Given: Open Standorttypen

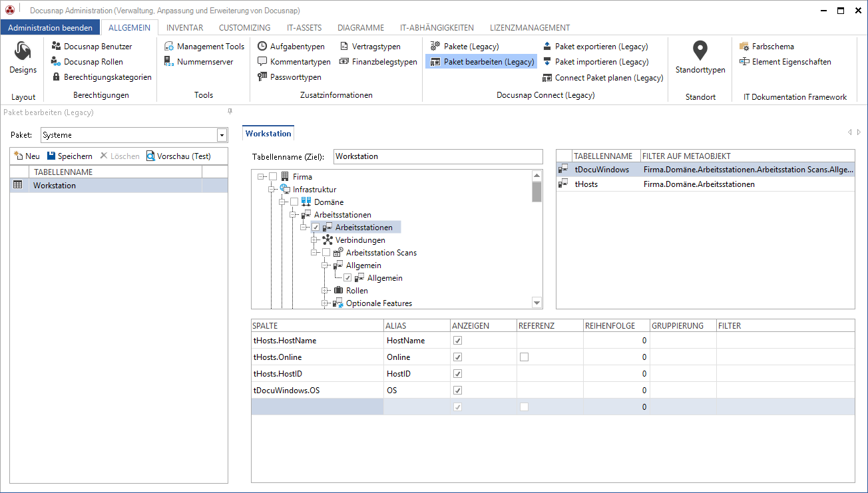Looking at the screenshot, I should [700, 58].
